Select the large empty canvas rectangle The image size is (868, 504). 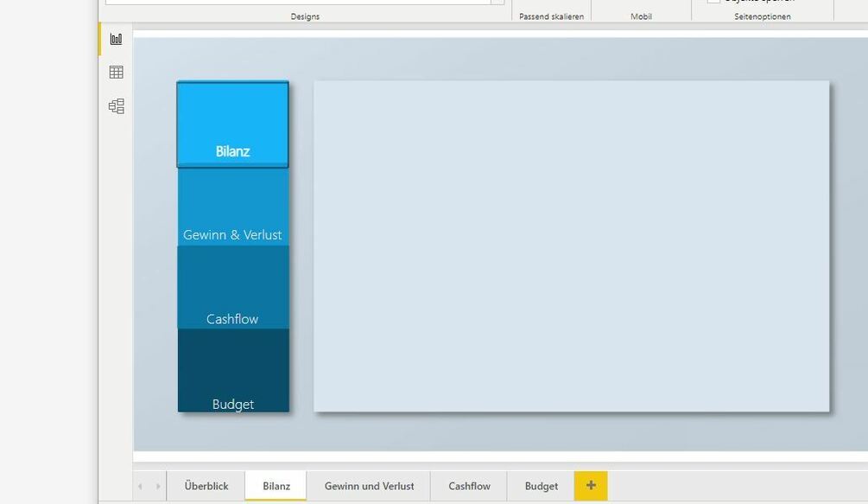571,246
